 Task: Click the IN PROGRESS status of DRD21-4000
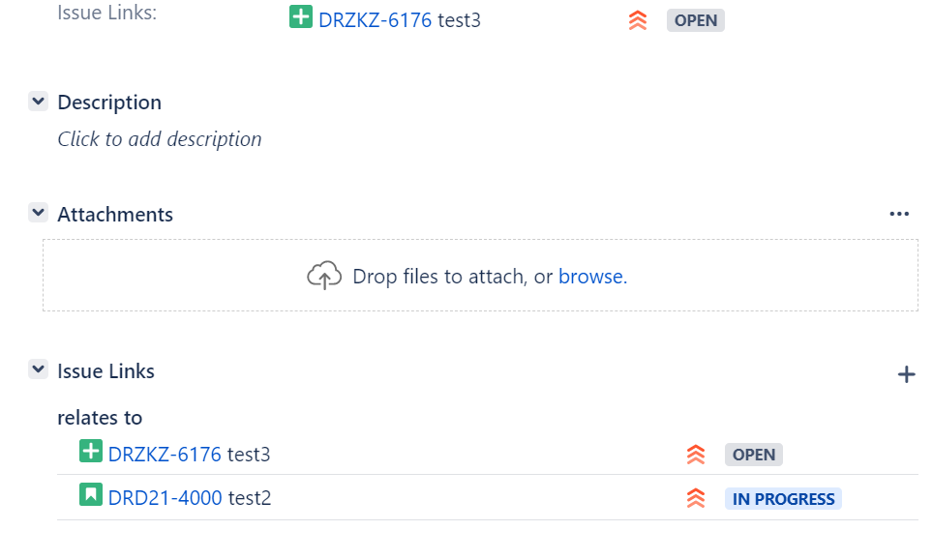point(780,498)
